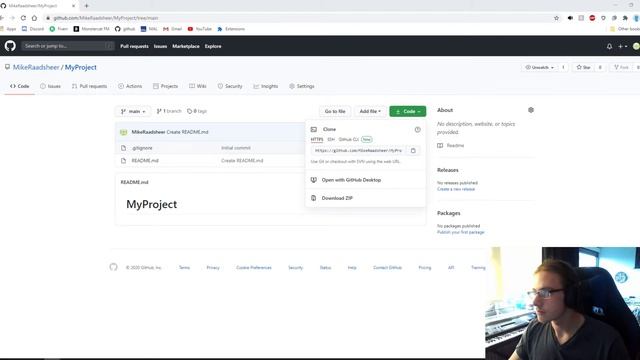Open Gmail bookmark in bookmarks bar
640x360 pixels.
point(172,29)
